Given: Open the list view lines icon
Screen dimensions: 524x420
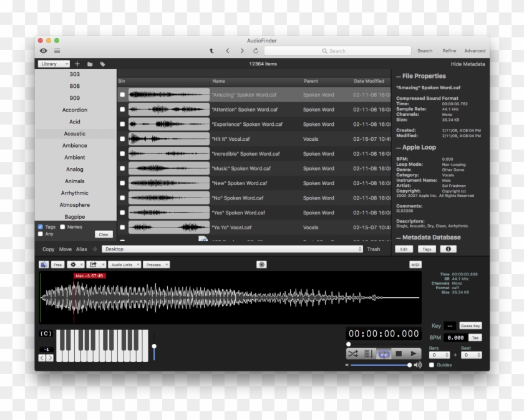Looking at the screenshot, I should coord(57,50).
